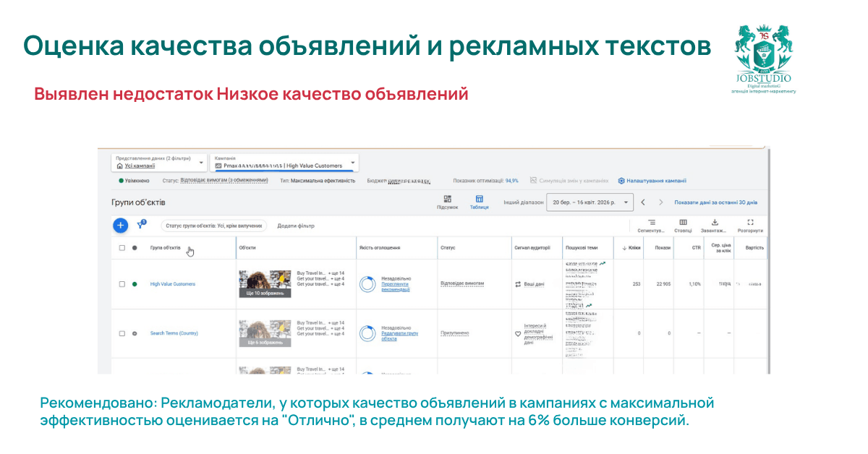Click the status dot in table header
Screen dimensions: 868x454
point(135,247)
